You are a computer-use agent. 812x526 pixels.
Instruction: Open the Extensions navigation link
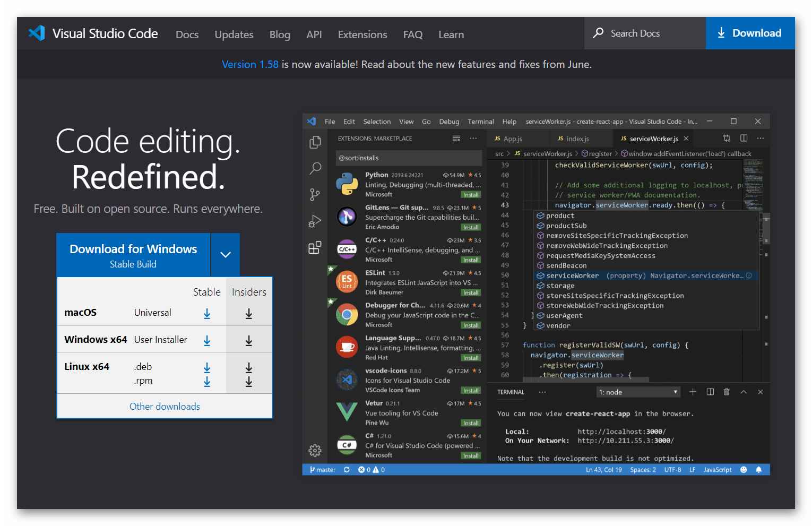tap(362, 35)
